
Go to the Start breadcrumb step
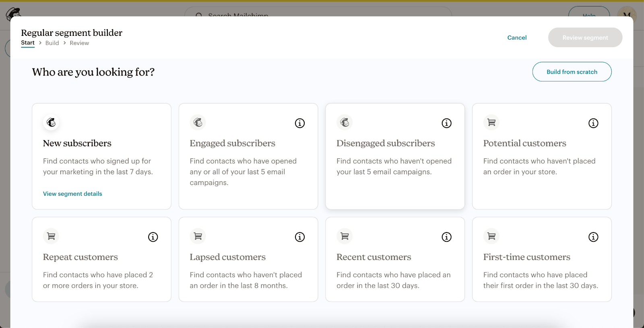coord(28,43)
